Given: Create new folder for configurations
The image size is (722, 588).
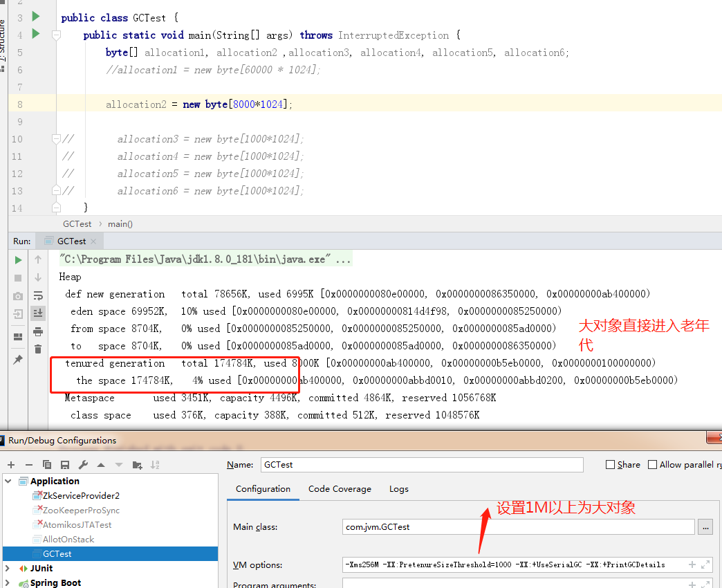Looking at the screenshot, I should pyautogui.click(x=137, y=465).
